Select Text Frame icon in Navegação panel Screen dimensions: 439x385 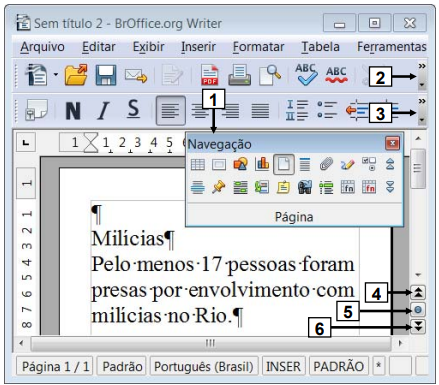pyautogui.click(x=219, y=165)
